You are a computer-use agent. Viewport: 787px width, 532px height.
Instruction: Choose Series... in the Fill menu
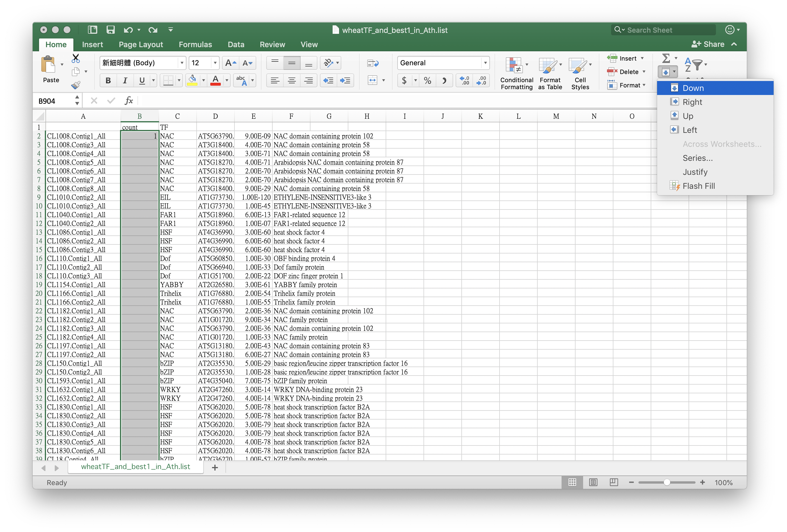pyautogui.click(x=715, y=158)
